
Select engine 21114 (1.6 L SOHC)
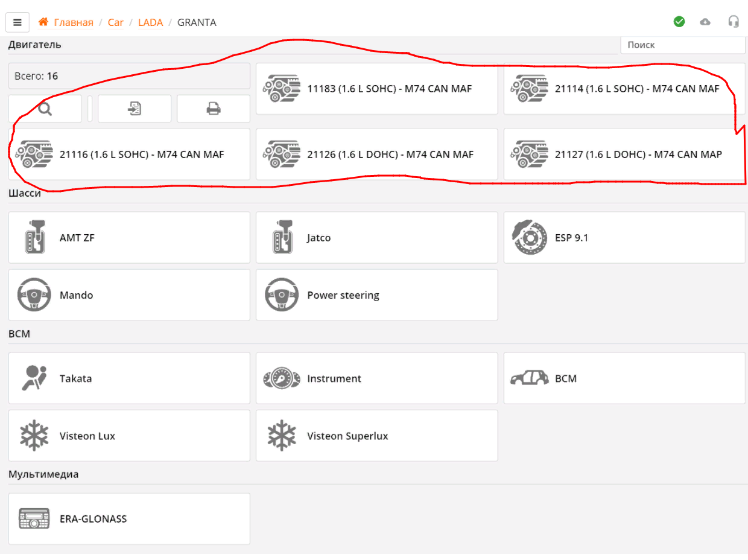click(624, 89)
